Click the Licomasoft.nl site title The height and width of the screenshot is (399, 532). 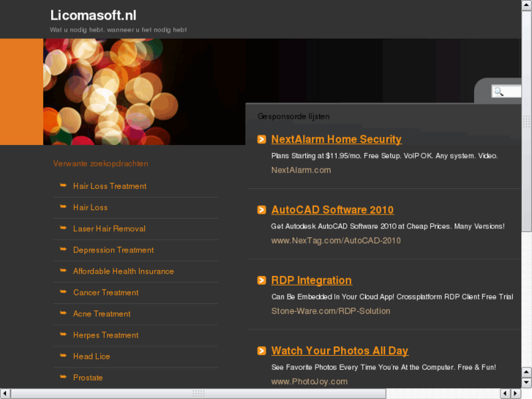point(94,15)
